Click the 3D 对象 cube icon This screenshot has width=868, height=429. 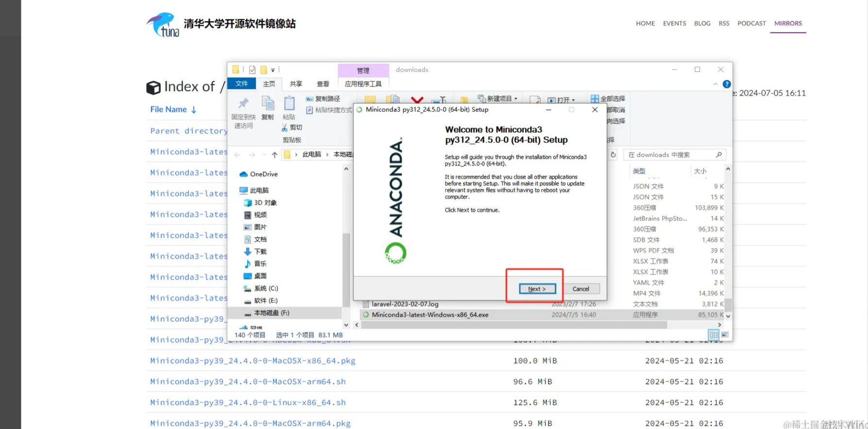pyautogui.click(x=248, y=203)
